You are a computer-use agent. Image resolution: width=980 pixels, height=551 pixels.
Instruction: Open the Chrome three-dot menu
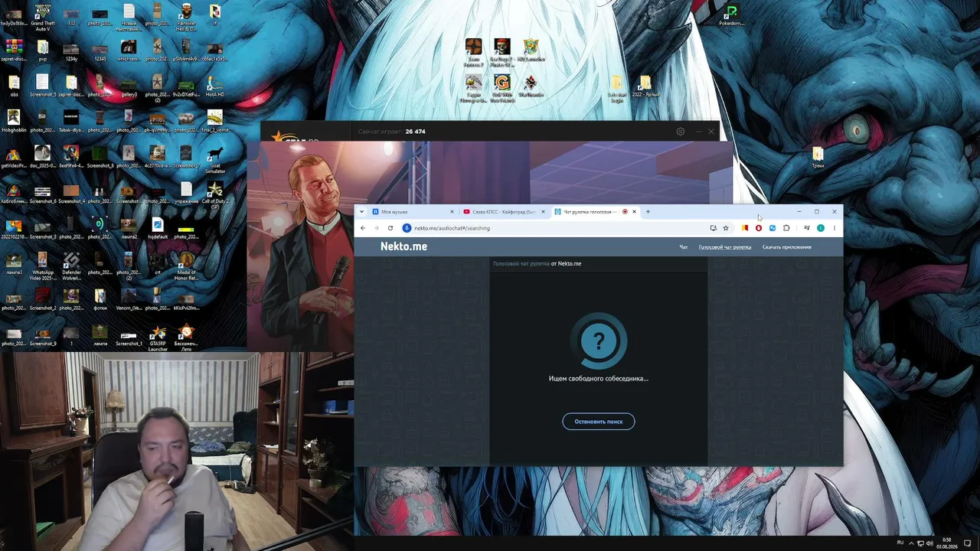(834, 228)
